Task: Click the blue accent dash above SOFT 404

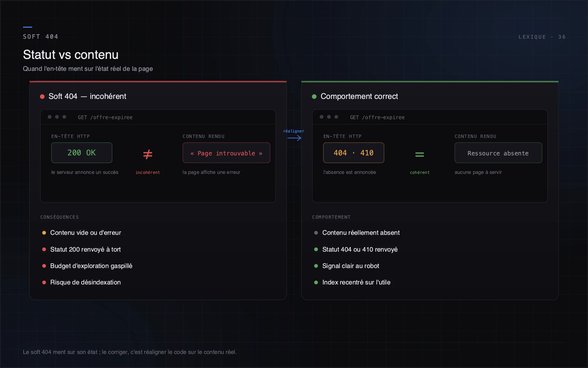Action: click(x=27, y=27)
